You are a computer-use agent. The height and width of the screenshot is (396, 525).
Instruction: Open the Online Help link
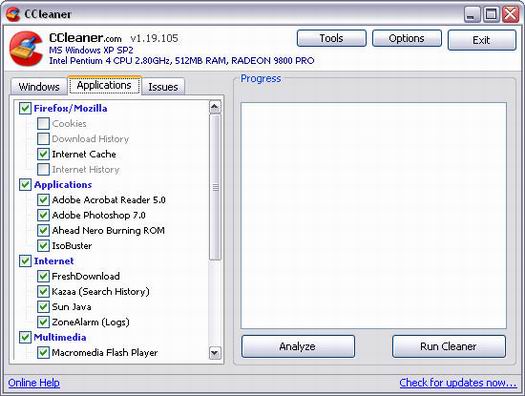pyautogui.click(x=34, y=383)
